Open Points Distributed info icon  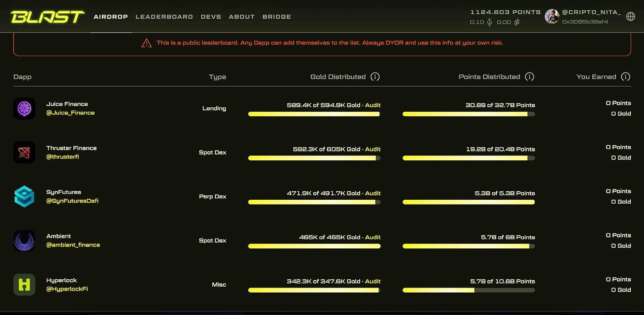[529, 76]
